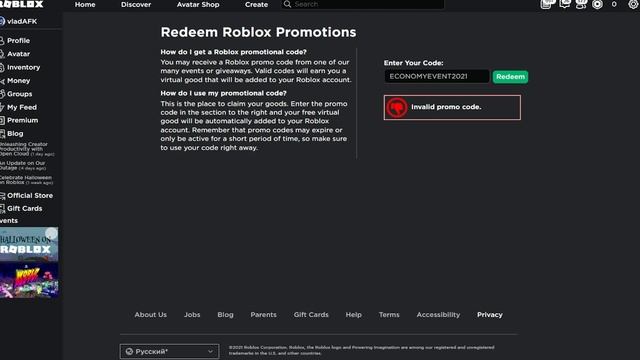Open the Home tab
The image size is (640, 360).
point(85,4)
